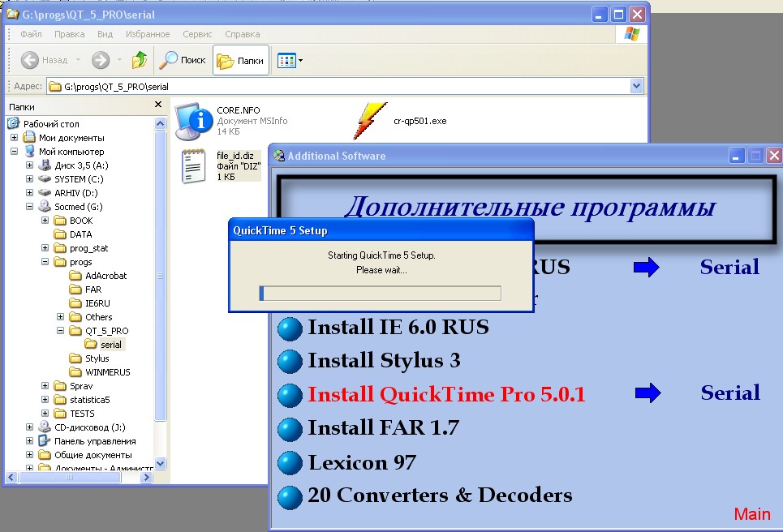The height and width of the screenshot is (532, 783).
Task: Expand BOOK folder tree node
Action: pos(45,220)
